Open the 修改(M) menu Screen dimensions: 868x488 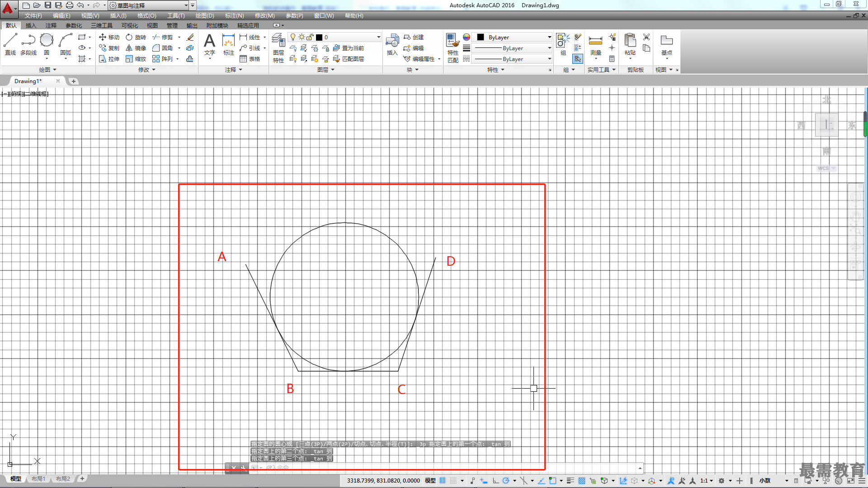[264, 16]
